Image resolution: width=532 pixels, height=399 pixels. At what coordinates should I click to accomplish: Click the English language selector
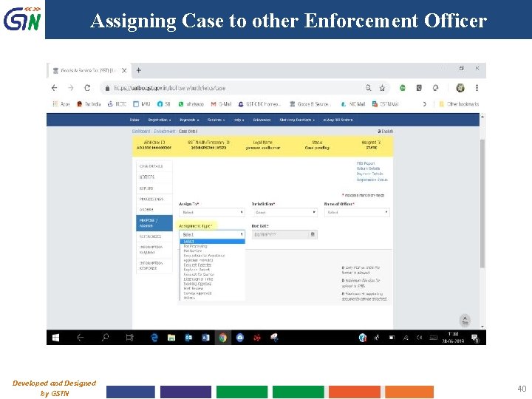[x=386, y=132]
